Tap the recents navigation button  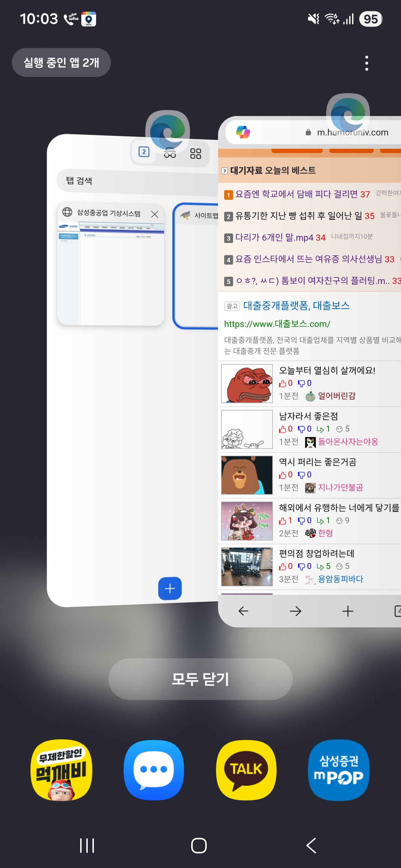pos(87,845)
